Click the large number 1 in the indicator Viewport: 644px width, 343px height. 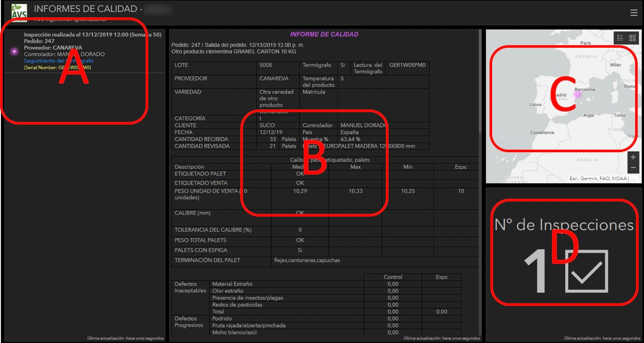point(537,272)
